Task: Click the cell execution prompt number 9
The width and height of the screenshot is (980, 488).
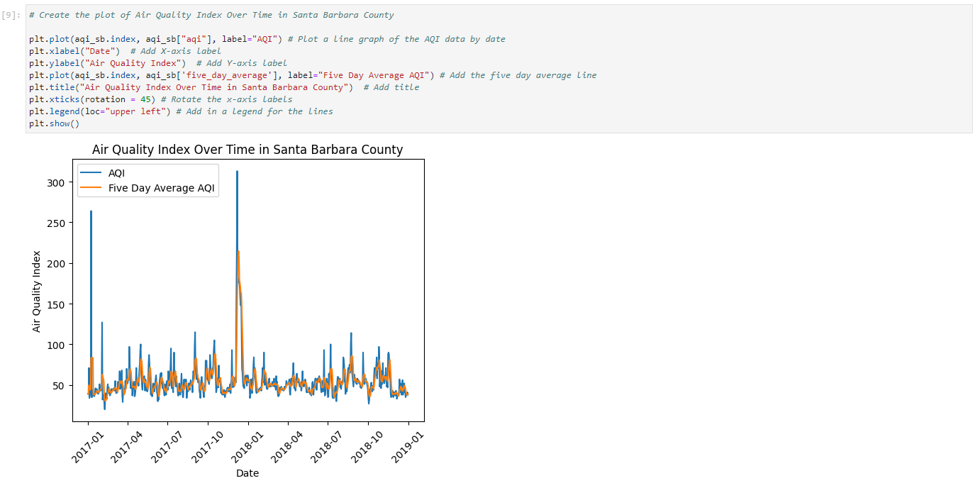Action: coord(12,15)
